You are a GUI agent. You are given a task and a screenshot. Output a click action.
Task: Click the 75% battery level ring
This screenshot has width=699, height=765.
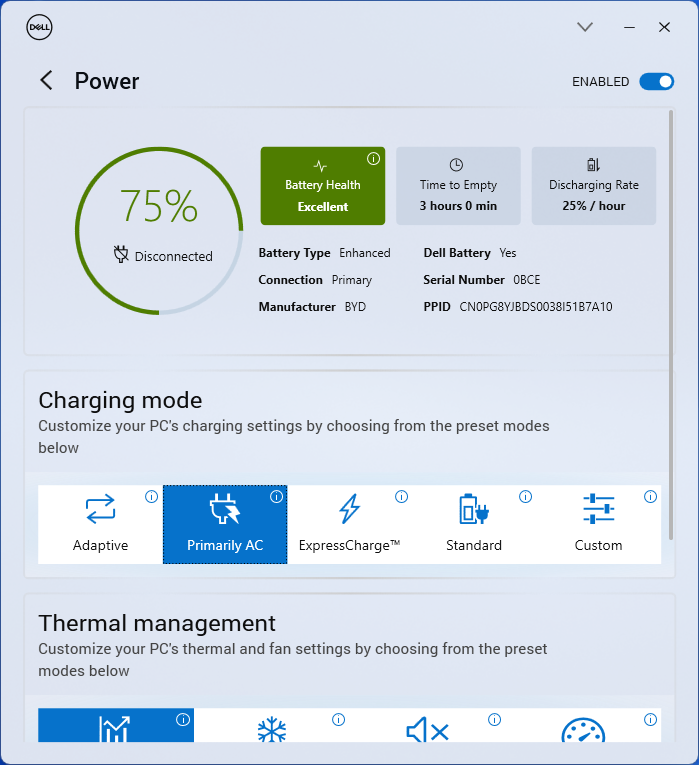[159, 231]
